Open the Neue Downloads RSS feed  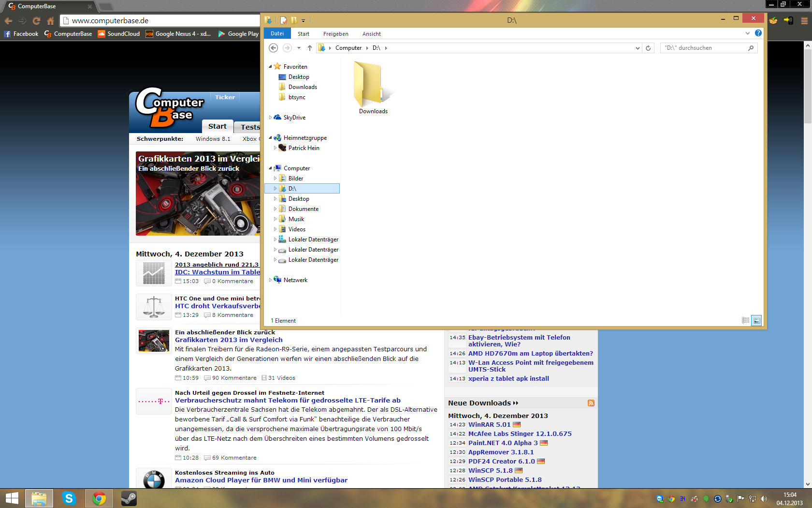(x=591, y=403)
